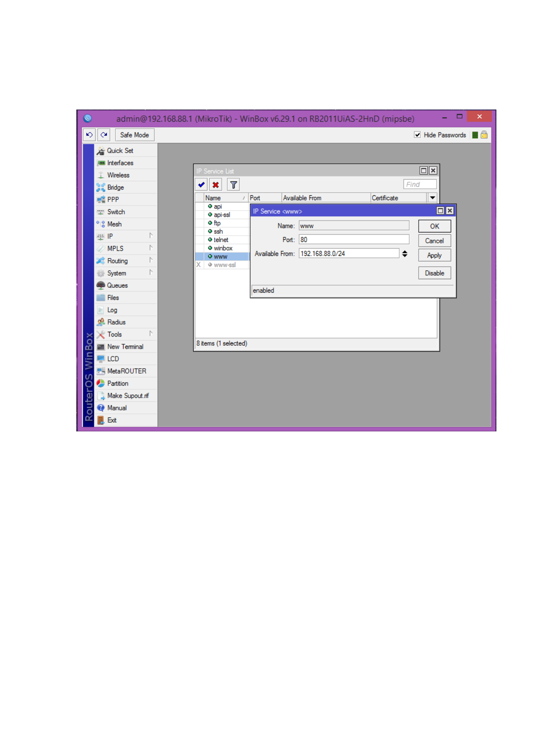Click the padlock icon in the top toolbar

pos(484,135)
